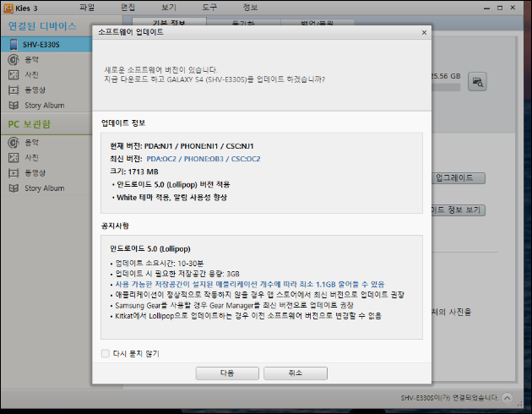Click the 정보 보기 button behind dialog
This screenshot has width=532, height=414.
coord(459,210)
